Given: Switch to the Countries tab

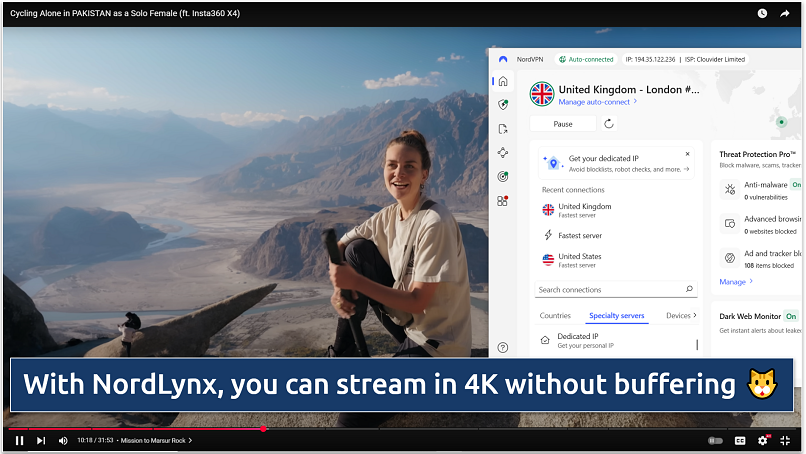Looking at the screenshot, I should 555,316.
